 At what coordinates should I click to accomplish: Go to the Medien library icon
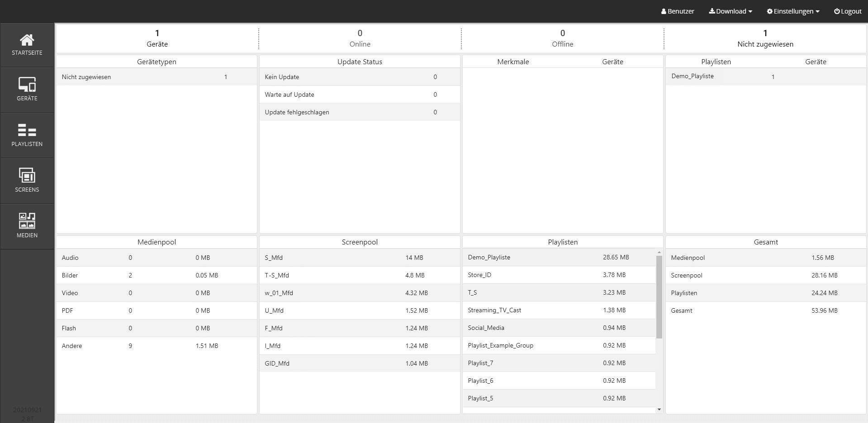point(27,221)
